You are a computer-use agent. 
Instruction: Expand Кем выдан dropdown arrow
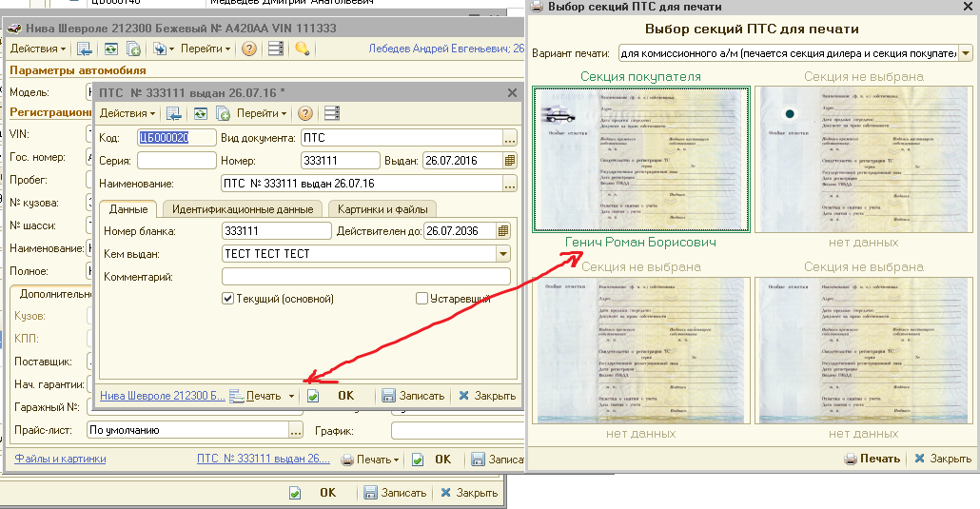tap(503, 254)
